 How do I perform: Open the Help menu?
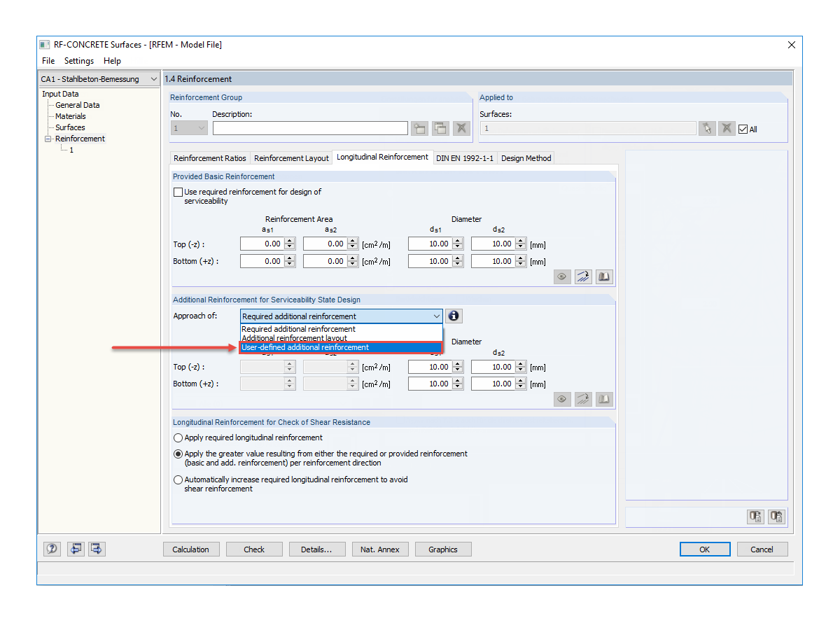pos(112,61)
